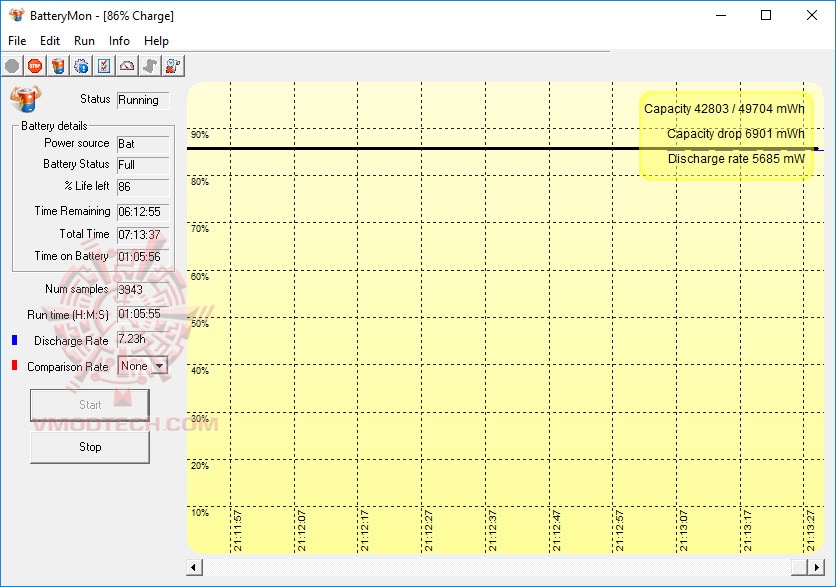Viewport: 836px width, 587px height.
Task: Click the 21:13:27 time label on graph
Action: [x=810, y=530]
